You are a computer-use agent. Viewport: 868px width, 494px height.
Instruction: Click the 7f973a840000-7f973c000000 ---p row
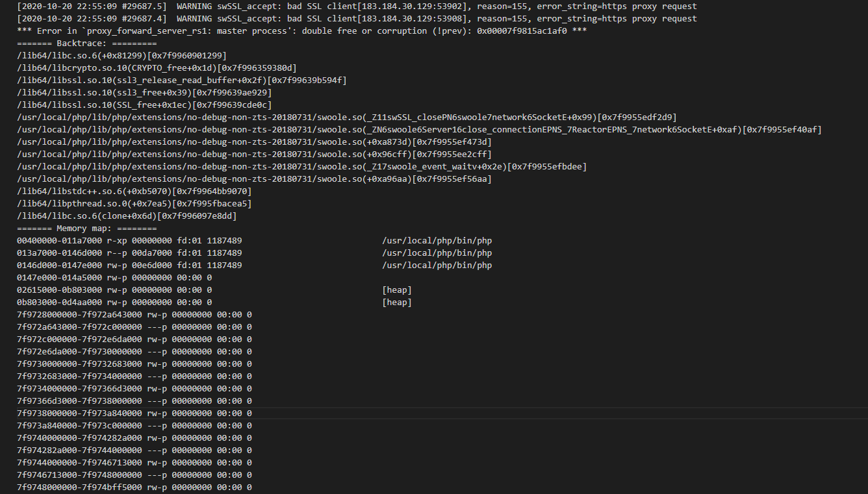[x=134, y=426]
